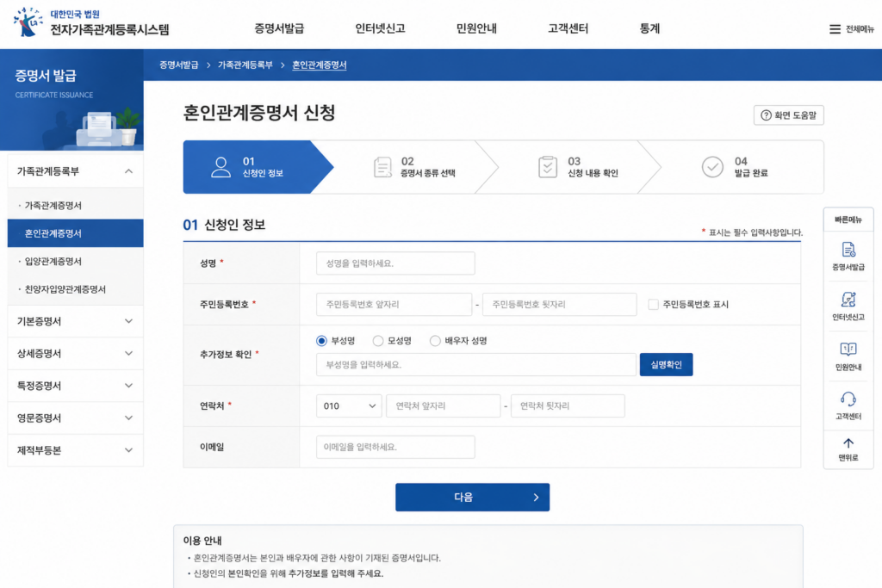
Task: Open the 인터넷신고 top menu
Action: 380,28
